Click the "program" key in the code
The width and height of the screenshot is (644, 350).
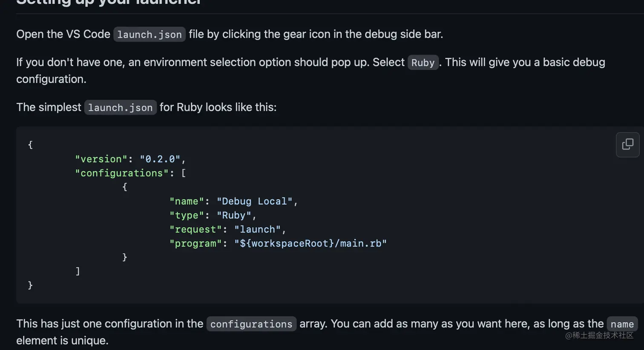(195, 243)
